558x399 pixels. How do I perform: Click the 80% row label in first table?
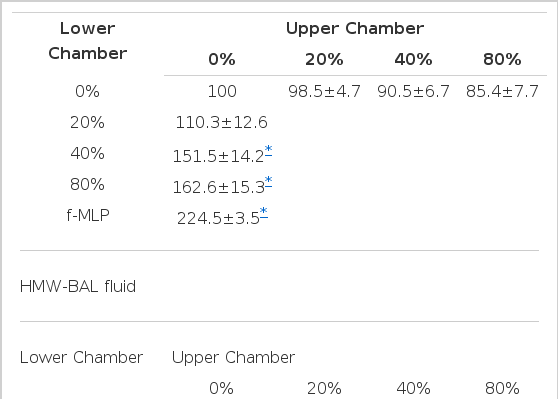point(87,184)
